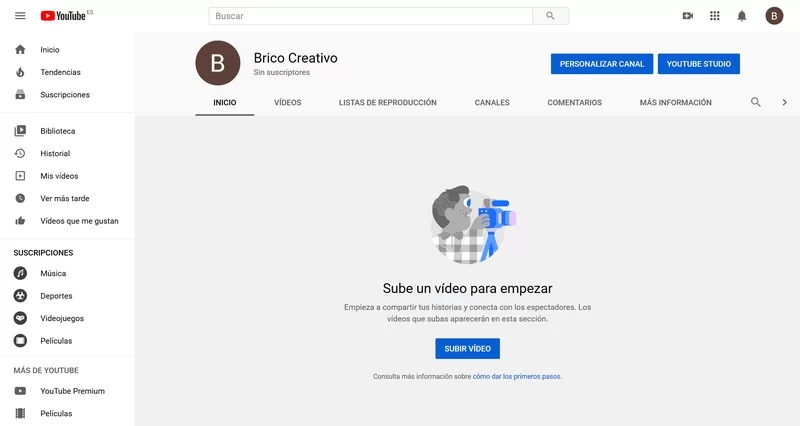Click the search magnifier button
This screenshot has height=426, width=800.
(550, 16)
